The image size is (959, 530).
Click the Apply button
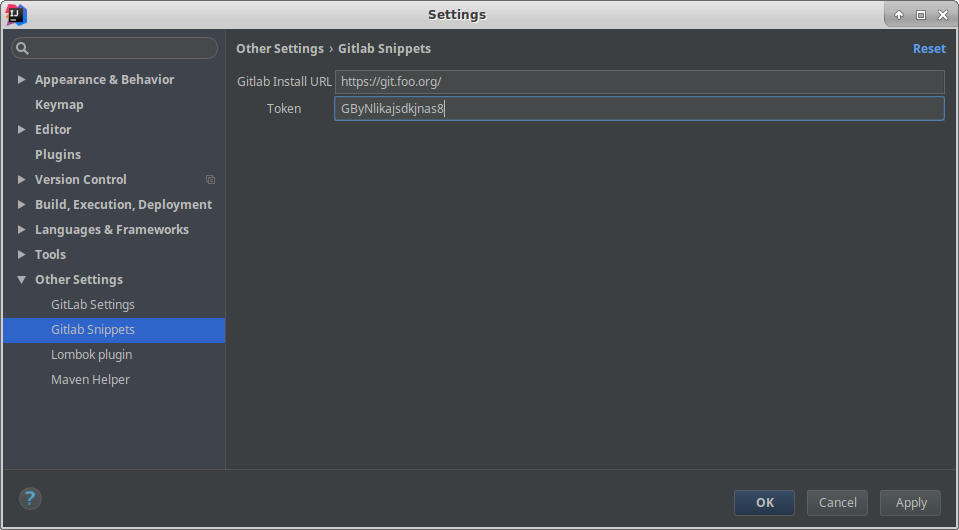click(x=911, y=502)
